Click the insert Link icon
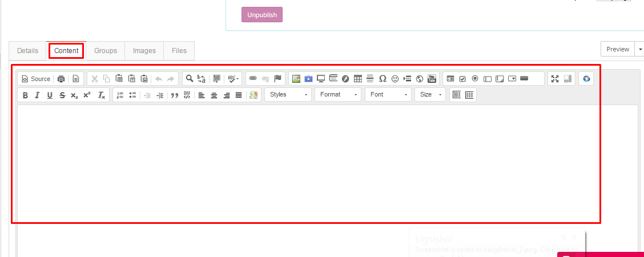Image resolution: width=644 pixels, height=257 pixels. 253,78
